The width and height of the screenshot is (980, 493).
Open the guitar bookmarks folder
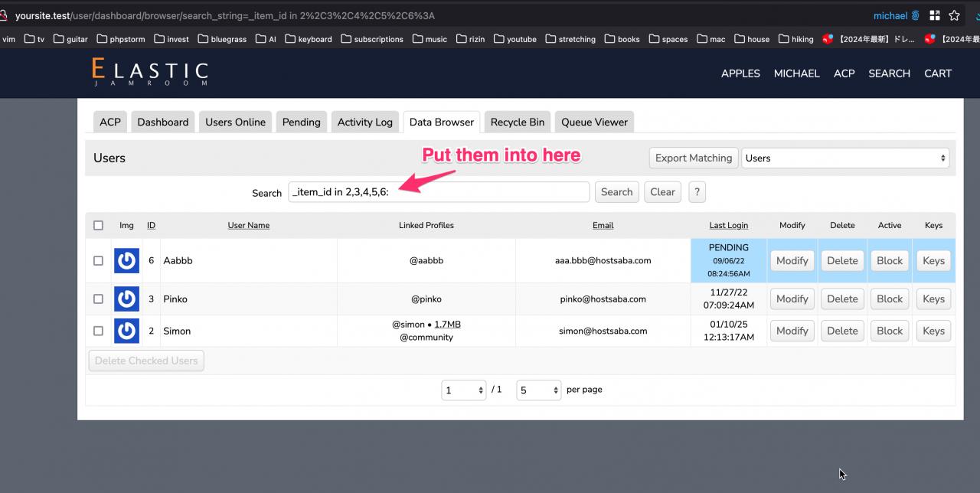tap(70, 39)
